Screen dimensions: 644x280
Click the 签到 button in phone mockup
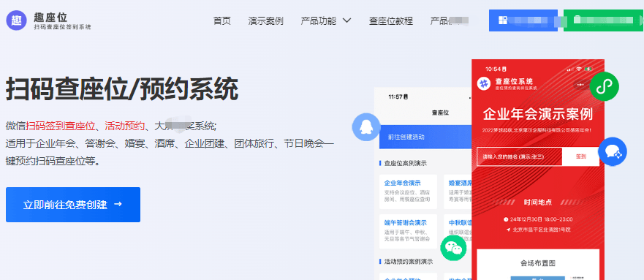click(580, 156)
